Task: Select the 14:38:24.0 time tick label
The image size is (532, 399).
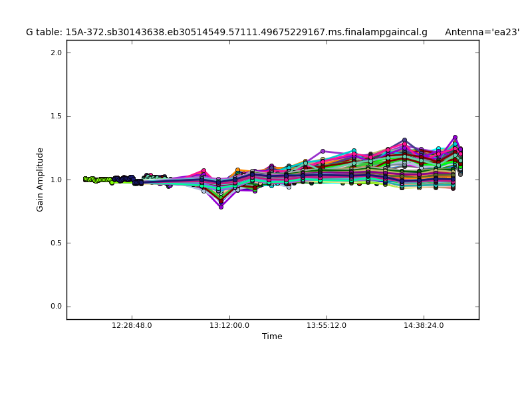Action: pos(424,326)
